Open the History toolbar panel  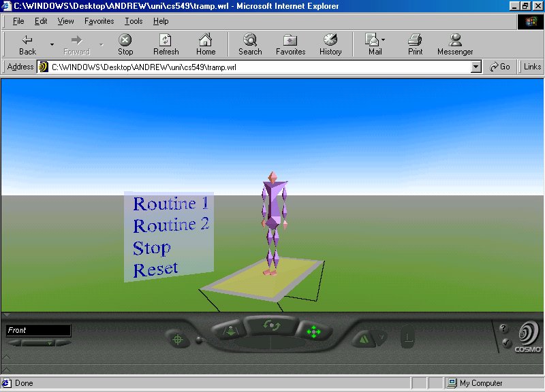[x=330, y=44]
